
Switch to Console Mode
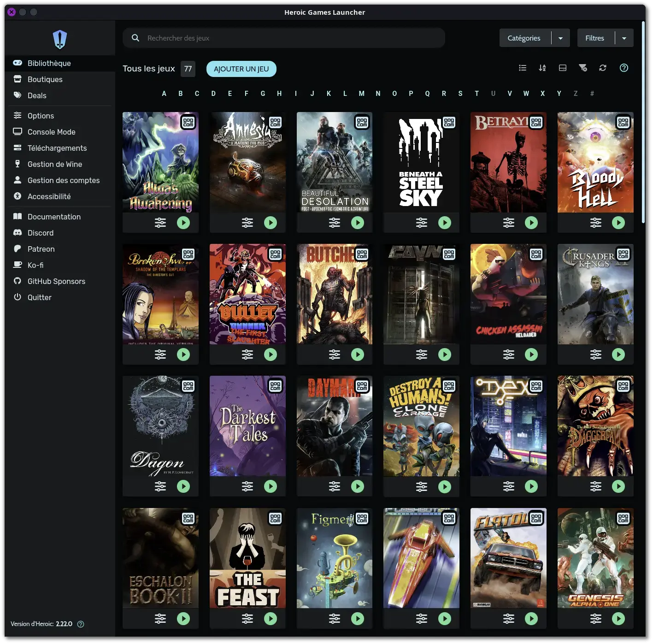tap(60, 132)
